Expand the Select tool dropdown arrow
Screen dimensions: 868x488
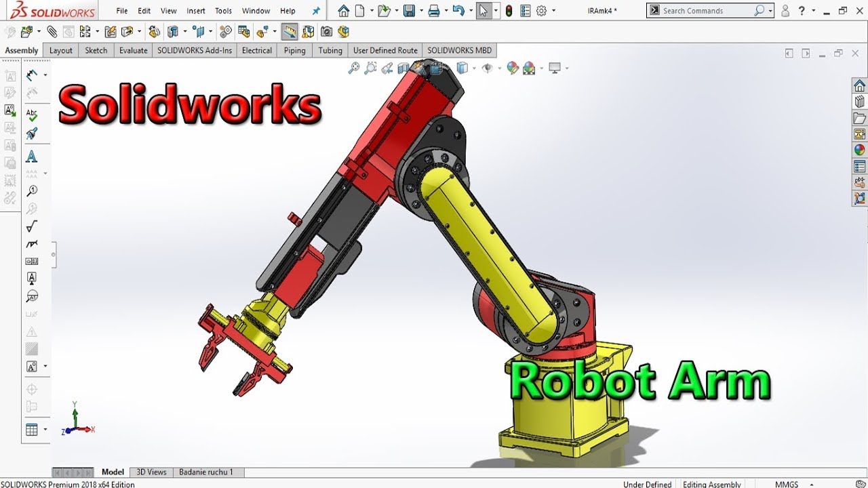tap(496, 11)
